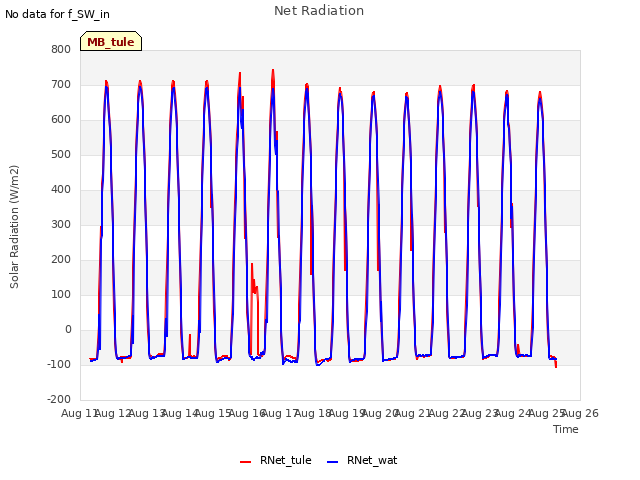Click the Aug 11 x-axis date label
The width and height of the screenshot is (640, 480).
79,413
